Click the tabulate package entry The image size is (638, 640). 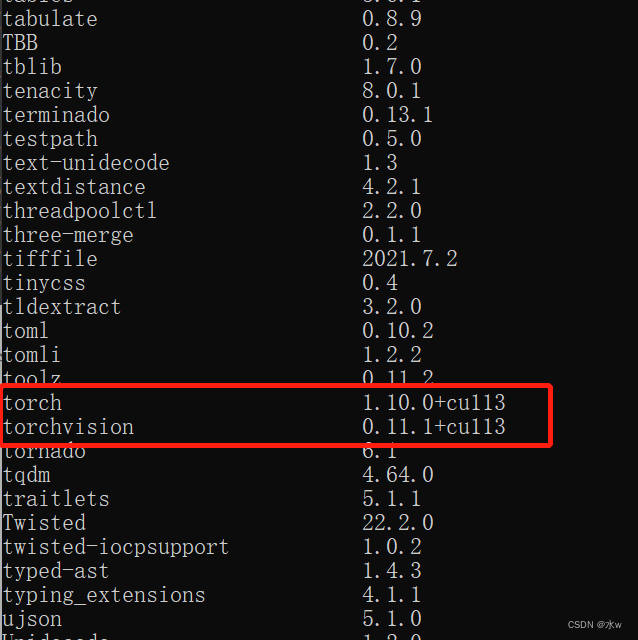[x=50, y=19]
